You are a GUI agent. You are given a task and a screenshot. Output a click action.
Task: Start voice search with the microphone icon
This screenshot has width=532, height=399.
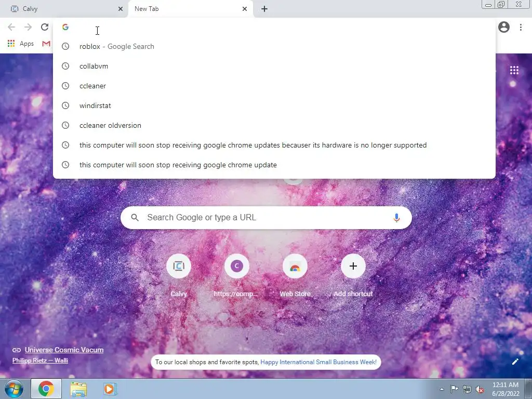click(x=396, y=218)
